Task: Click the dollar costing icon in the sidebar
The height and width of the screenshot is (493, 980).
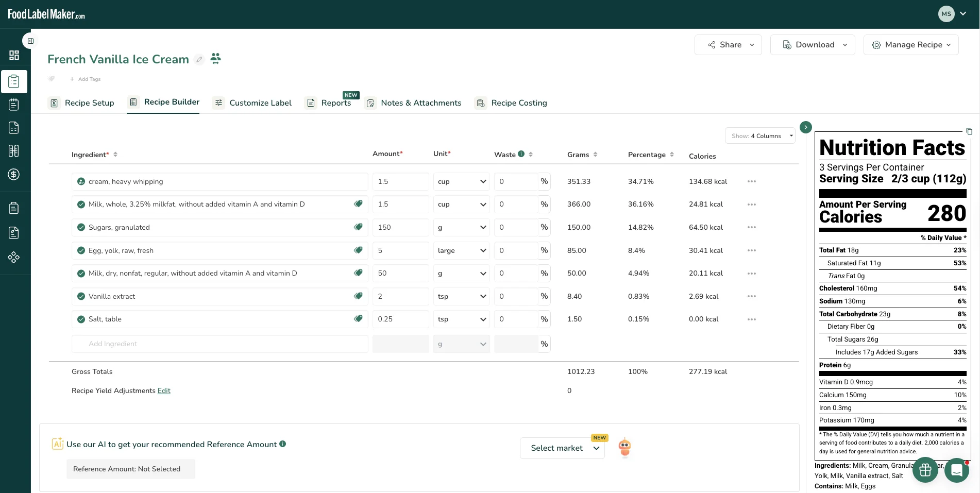Action: pyautogui.click(x=14, y=174)
